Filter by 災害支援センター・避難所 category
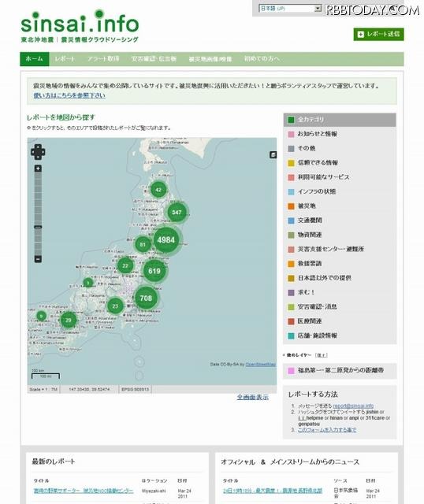The height and width of the screenshot is (504, 424). [x=340, y=249]
